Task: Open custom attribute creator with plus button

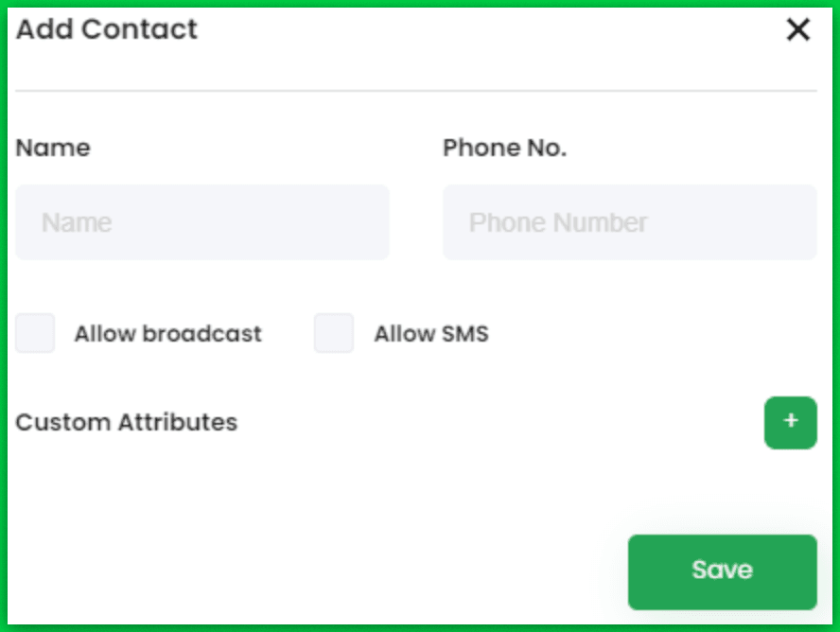Action: [x=791, y=423]
